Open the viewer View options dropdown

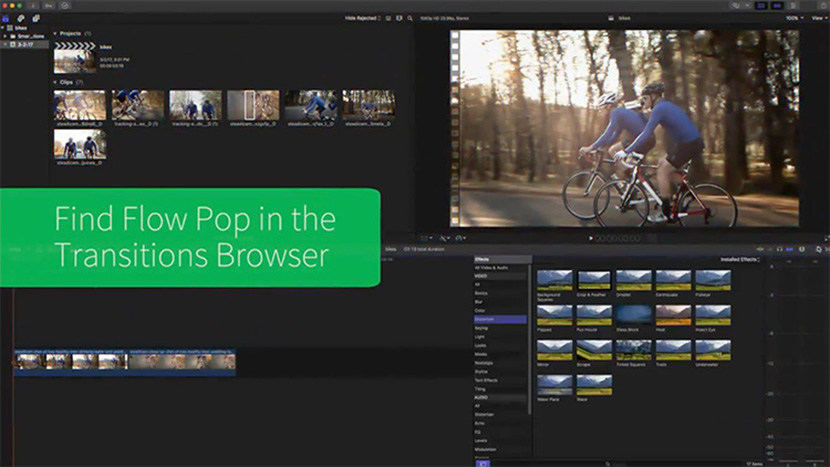(818, 19)
